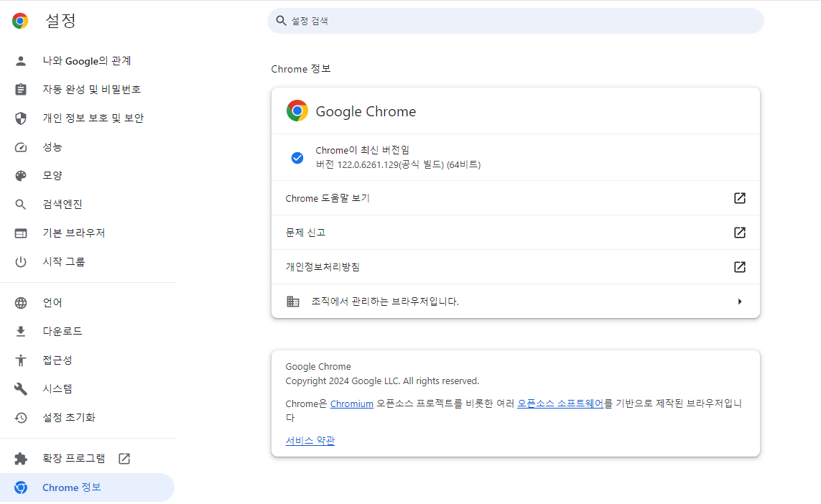Open 다운로드 via the download arrow icon
Screen dimensions: 821x504
[x=22, y=331]
